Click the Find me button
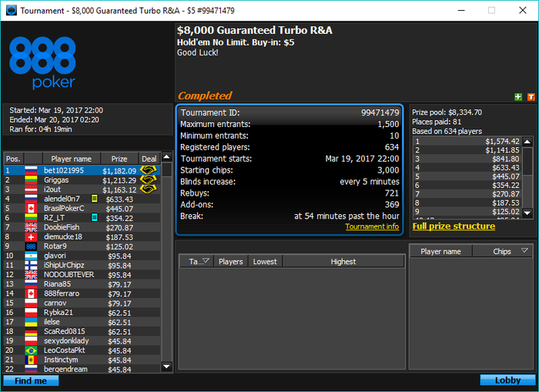Image resolution: width=539 pixels, height=392 pixels. [31, 380]
